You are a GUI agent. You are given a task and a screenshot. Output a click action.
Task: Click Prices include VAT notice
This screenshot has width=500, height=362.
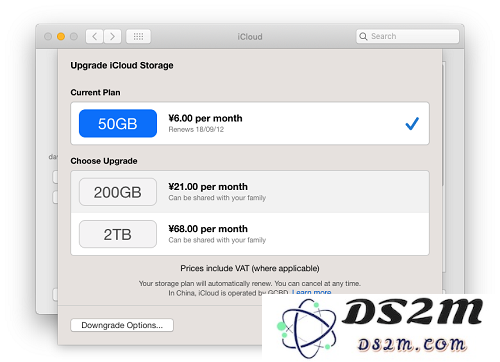click(250, 268)
